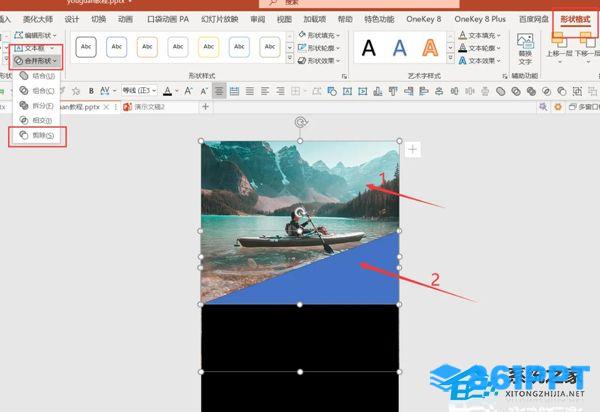Toggle Bold in the quick access toolbar
The image size is (600, 412).
(x=91, y=91)
